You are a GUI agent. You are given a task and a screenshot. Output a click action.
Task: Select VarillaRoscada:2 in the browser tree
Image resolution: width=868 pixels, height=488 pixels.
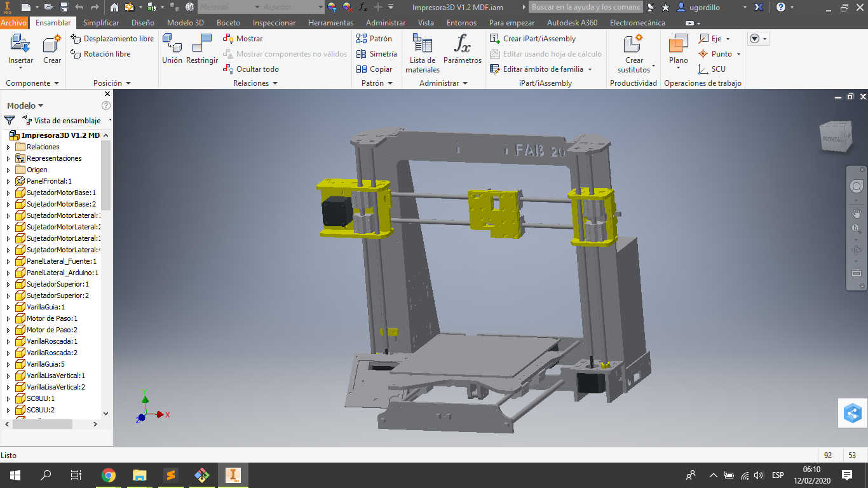coord(52,353)
